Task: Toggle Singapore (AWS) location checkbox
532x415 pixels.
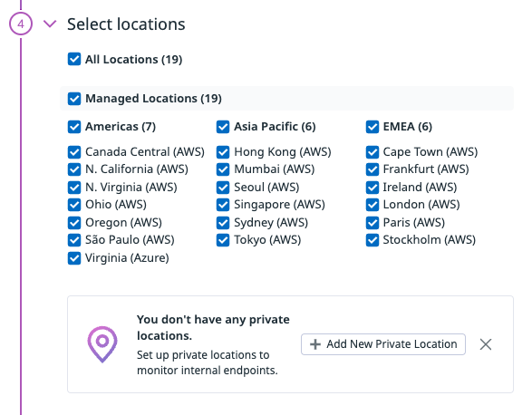Action: (x=223, y=205)
